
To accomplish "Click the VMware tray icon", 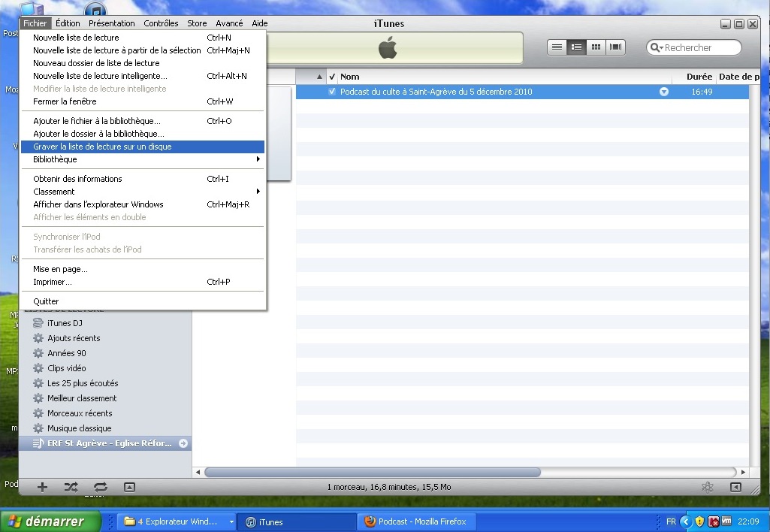I will coord(726,521).
